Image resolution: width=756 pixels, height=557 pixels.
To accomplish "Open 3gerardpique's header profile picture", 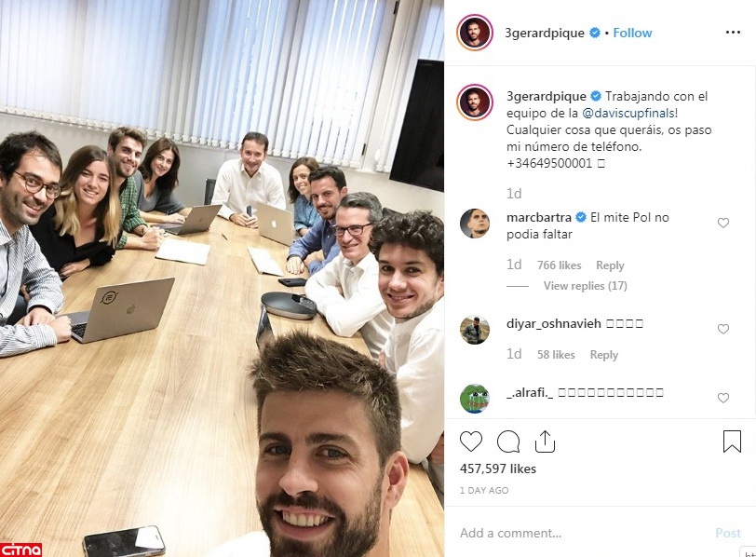I will (475, 33).
